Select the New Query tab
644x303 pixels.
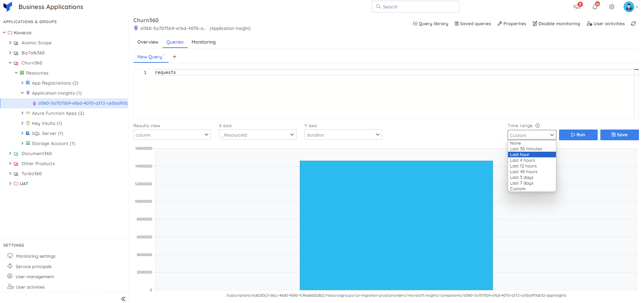click(150, 57)
